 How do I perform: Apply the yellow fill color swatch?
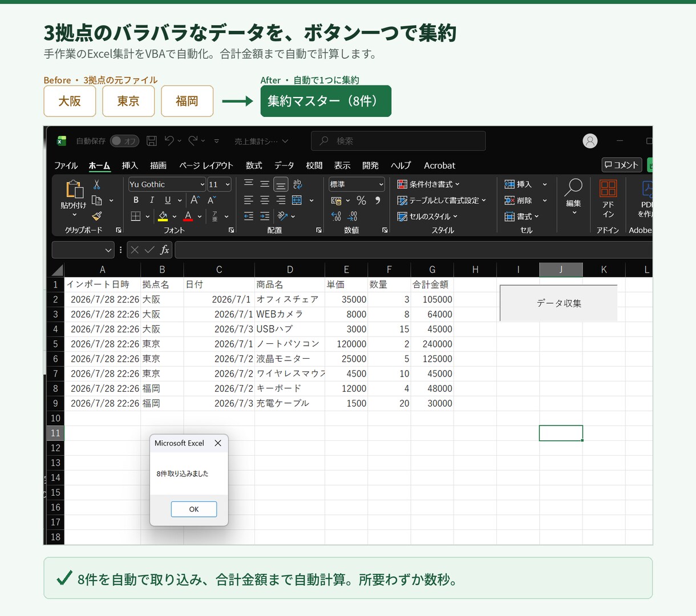(x=163, y=216)
